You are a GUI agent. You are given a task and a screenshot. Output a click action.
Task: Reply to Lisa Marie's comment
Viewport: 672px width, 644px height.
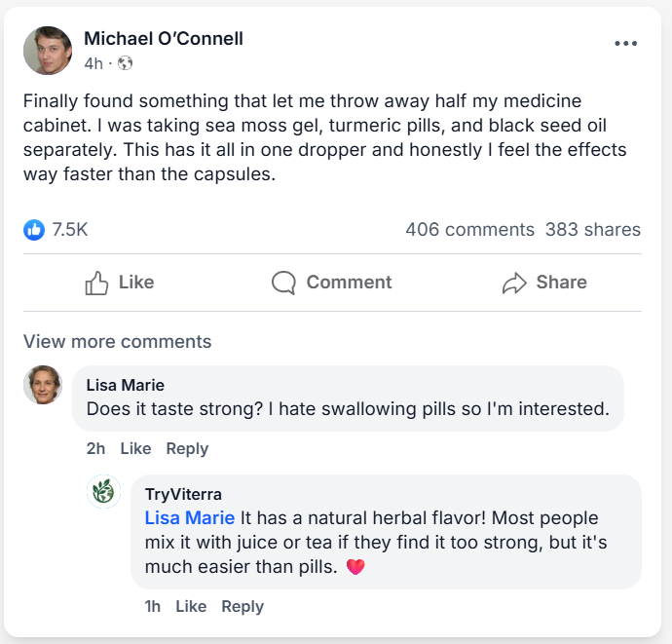(187, 448)
